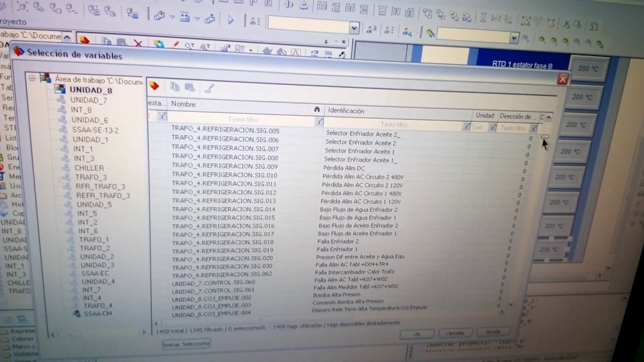Select RFR_TRAFO_3 in the project tree
644x362 pixels.
[100, 187]
